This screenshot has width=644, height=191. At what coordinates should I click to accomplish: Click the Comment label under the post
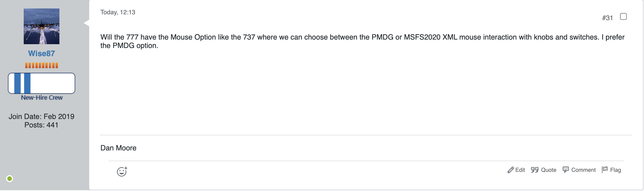[x=584, y=170]
